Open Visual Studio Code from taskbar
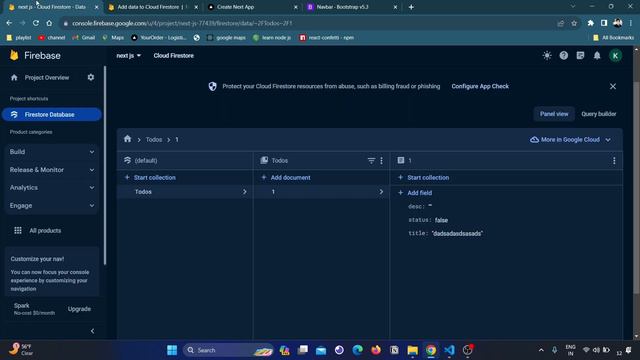Viewport: 640px width, 360px height. click(449, 350)
